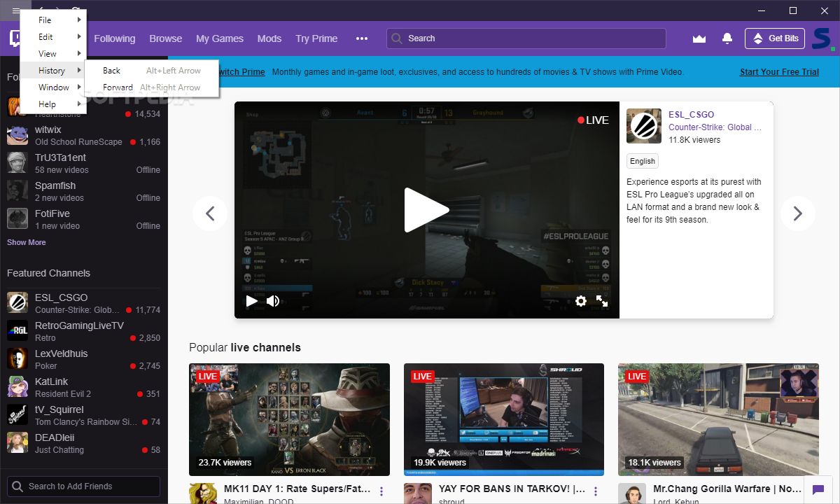Open the Mods tab
The height and width of the screenshot is (504, 840).
pyautogui.click(x=269, y=38)
